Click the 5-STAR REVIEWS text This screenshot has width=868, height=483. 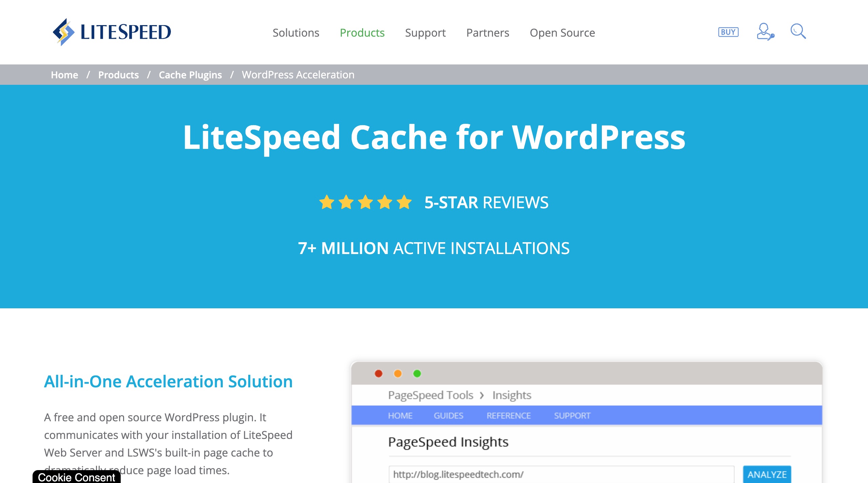point(486,202)
